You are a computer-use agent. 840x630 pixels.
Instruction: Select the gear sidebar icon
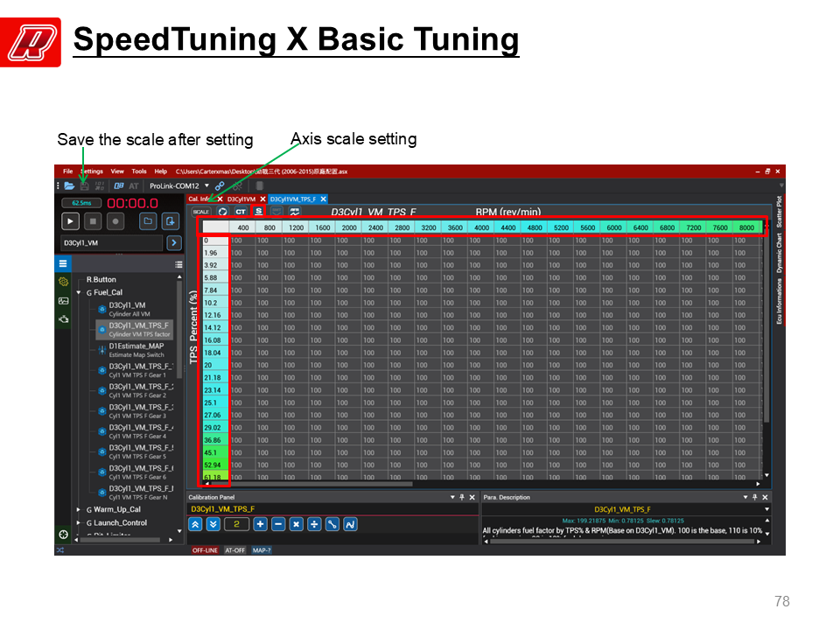(x=63, y=282)
